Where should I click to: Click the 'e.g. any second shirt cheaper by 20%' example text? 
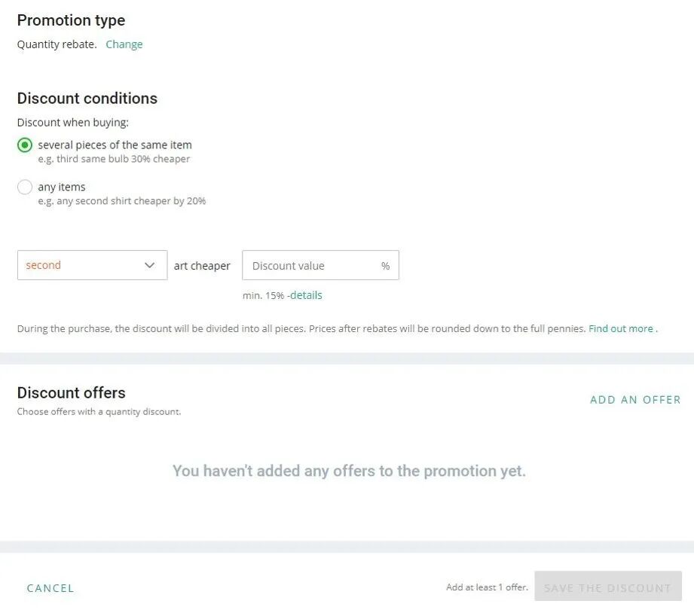click(x=122, y=201)
